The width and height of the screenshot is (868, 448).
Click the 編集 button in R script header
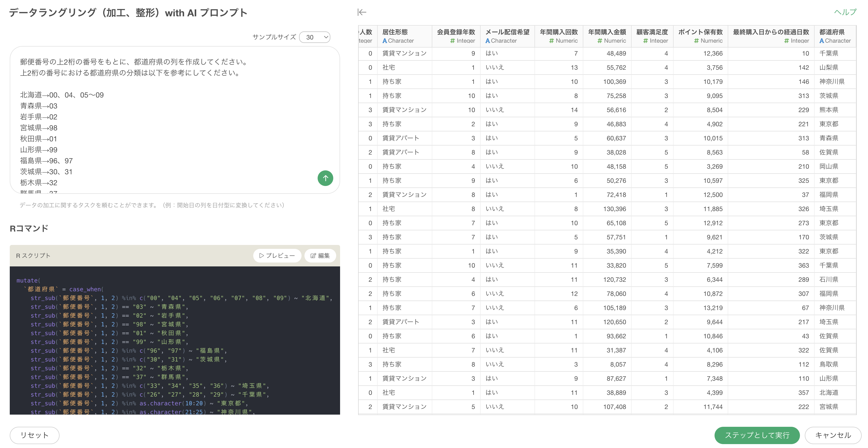pos(320,255)
